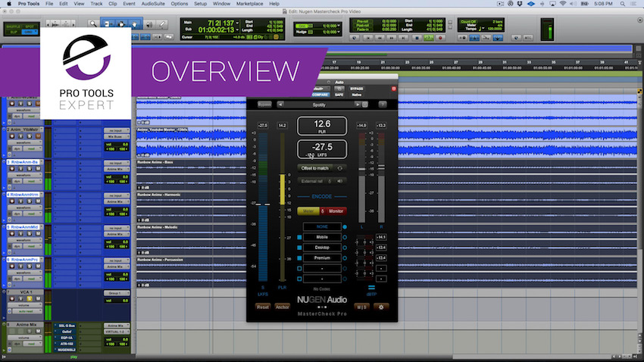Open the Track menu
Viewport: 644px width, 362px height.
click(x=96, y=4)
